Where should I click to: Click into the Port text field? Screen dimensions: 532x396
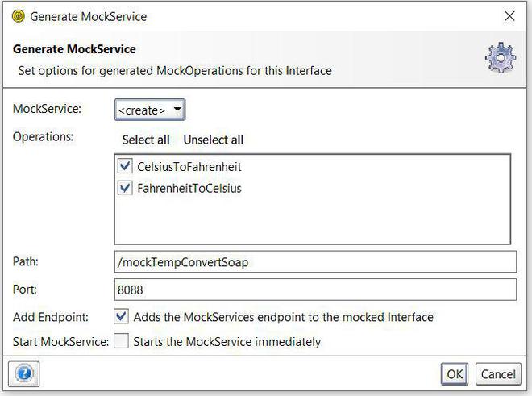314,290
